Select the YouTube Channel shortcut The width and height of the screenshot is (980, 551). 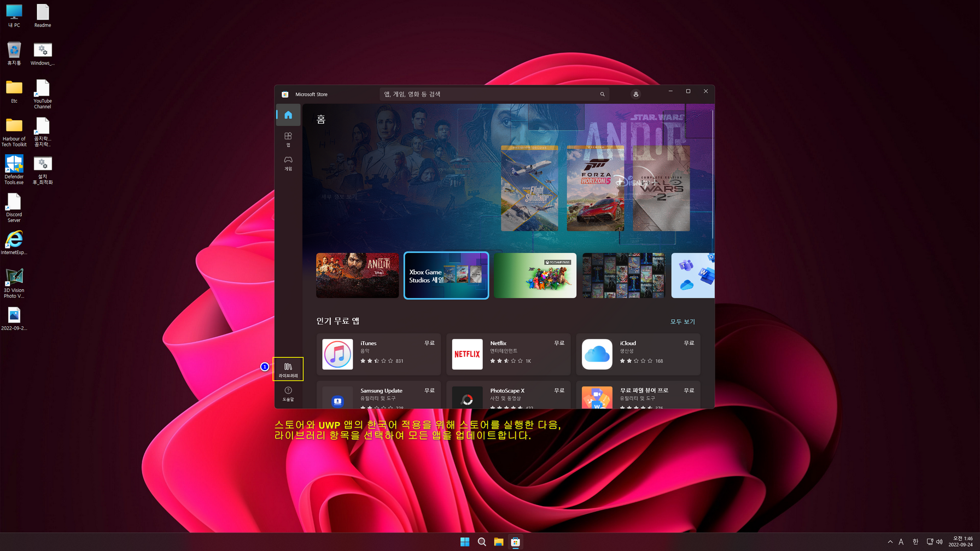tap(43, 94)
